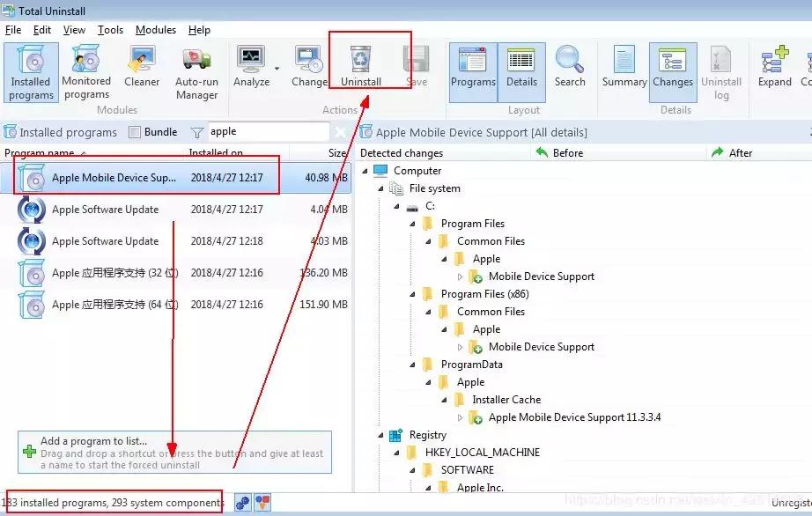The image size is (812, 516).
Task: Open the File menu
Action: coord(13,30)
